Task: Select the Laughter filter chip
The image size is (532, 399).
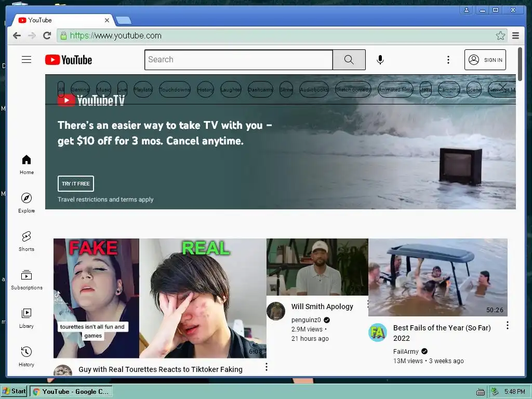Action: (231, 89)
